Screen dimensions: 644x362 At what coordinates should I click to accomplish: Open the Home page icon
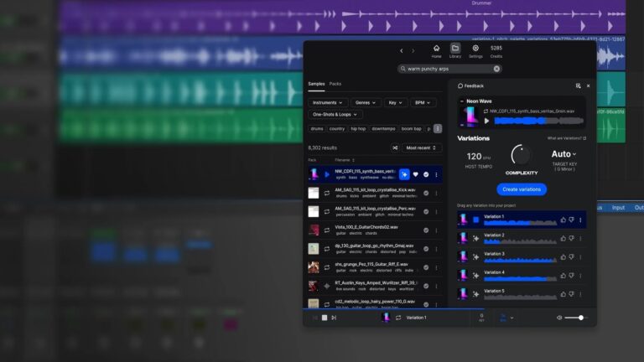(436, 50)
